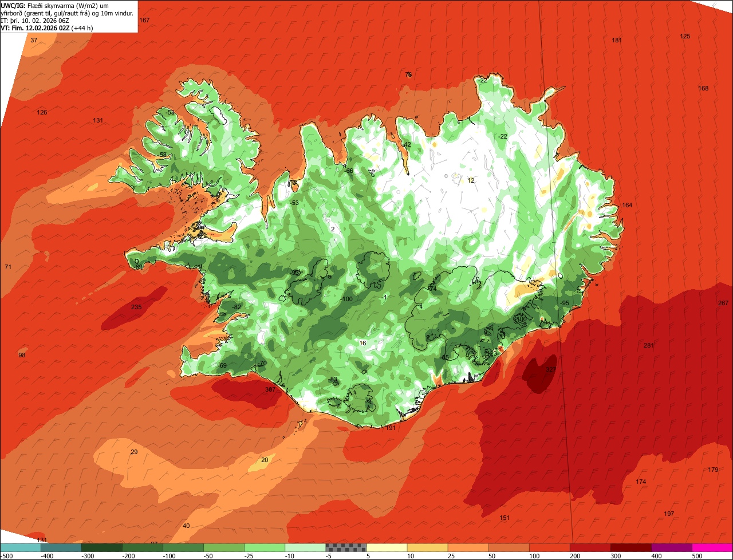Image resolution: width=733 pixels, height=560 pixels.
Task: Click the value 164 off the east coast
Action: [628, 205]
